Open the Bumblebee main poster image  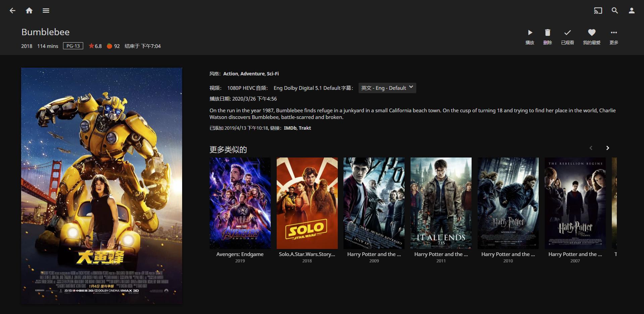[102, 186]
